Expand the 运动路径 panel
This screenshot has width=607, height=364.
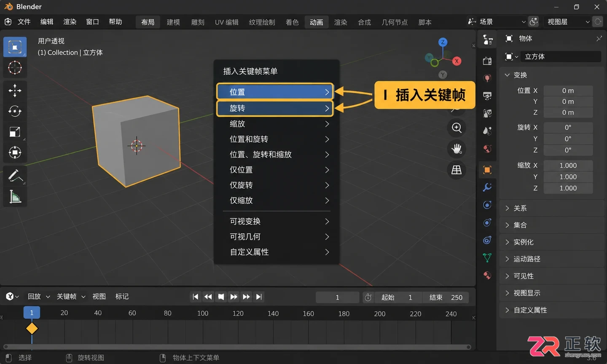[552, 259]
